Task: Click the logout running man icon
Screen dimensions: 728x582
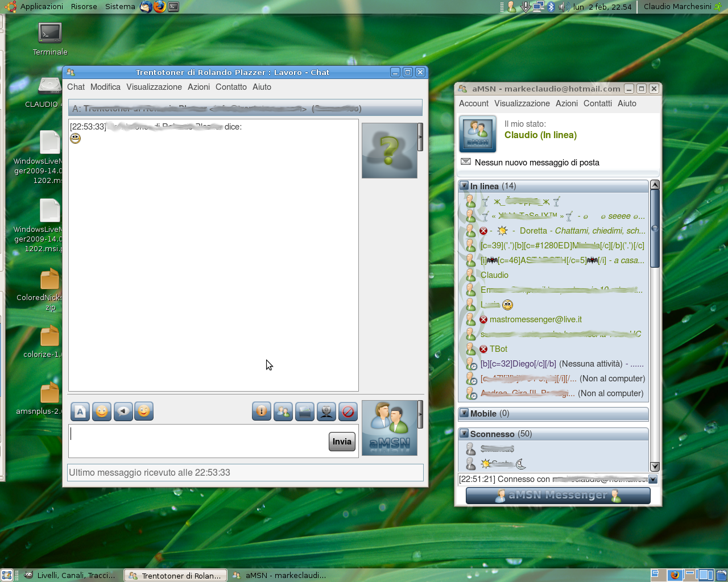Action: [719, 7]
